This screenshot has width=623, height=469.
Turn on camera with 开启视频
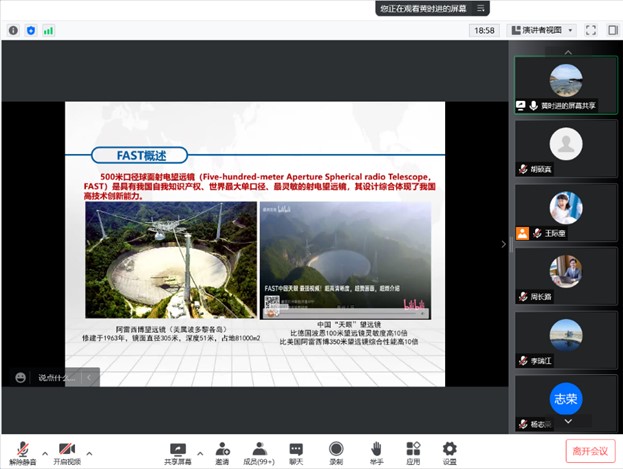[x=67, y=451]
